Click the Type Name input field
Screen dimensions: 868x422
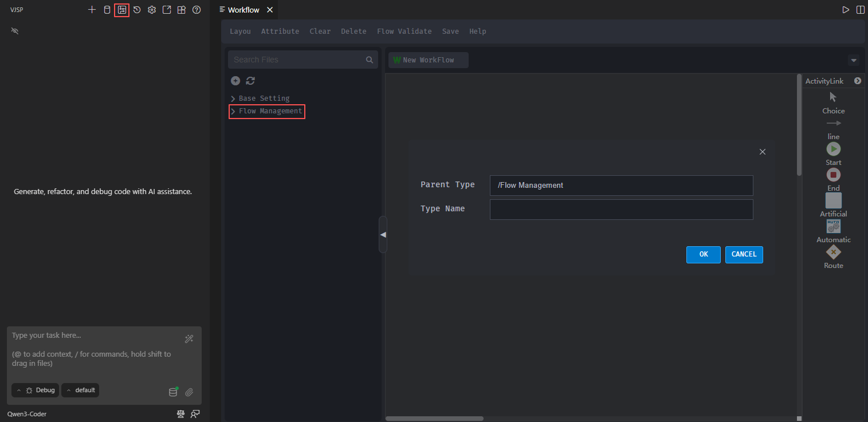[621, 210]
